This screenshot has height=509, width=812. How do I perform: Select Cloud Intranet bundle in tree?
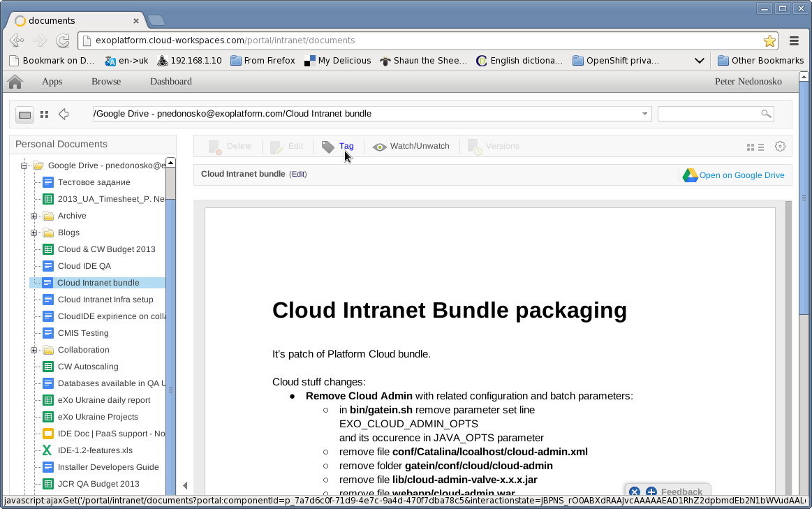(x=98, y=283)
